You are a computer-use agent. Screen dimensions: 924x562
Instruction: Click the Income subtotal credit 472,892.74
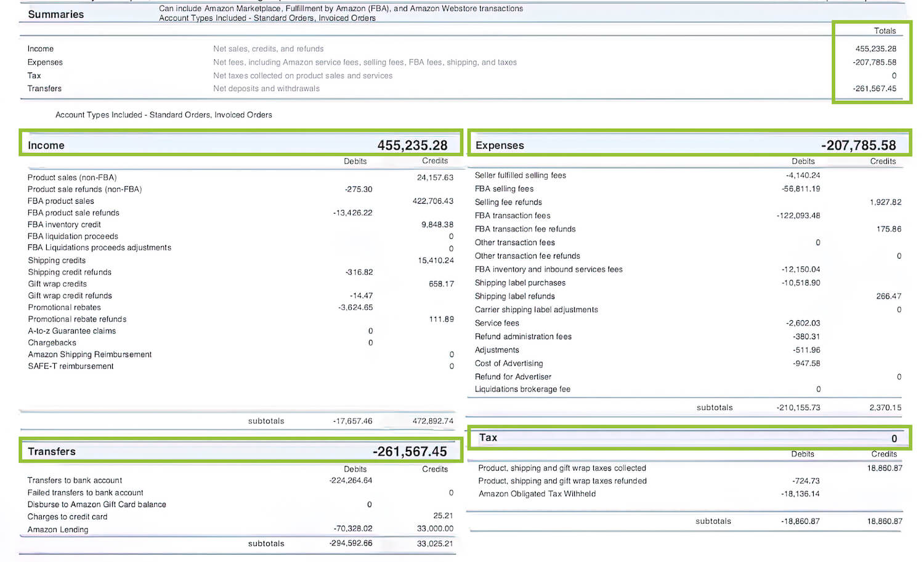click(x=433, y=421)
